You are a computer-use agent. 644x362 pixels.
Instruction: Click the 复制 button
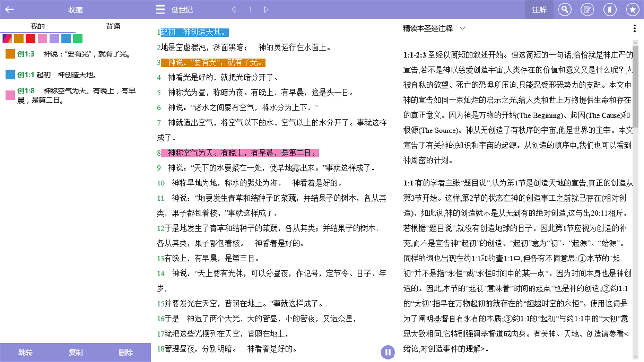tap(76, 353)
